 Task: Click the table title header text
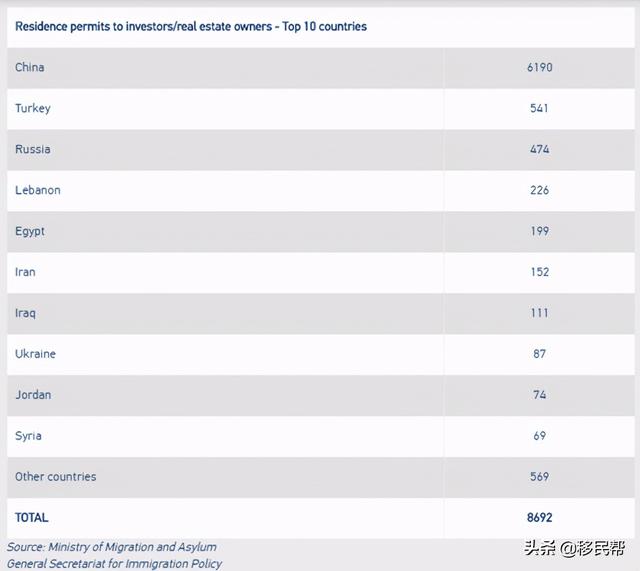191,27
